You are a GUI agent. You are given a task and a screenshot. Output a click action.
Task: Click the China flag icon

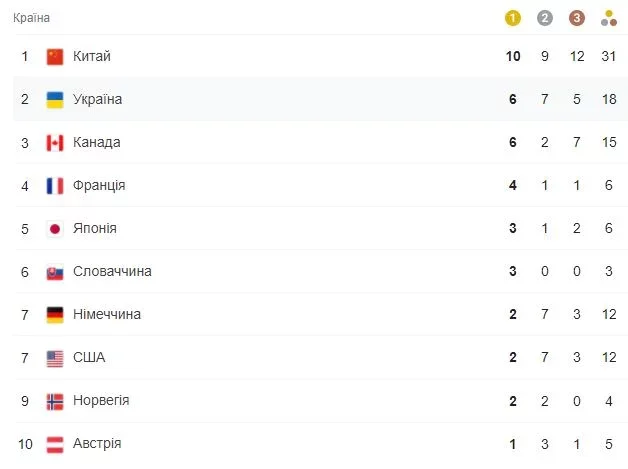pyautogui.click(x=55, y=56)
